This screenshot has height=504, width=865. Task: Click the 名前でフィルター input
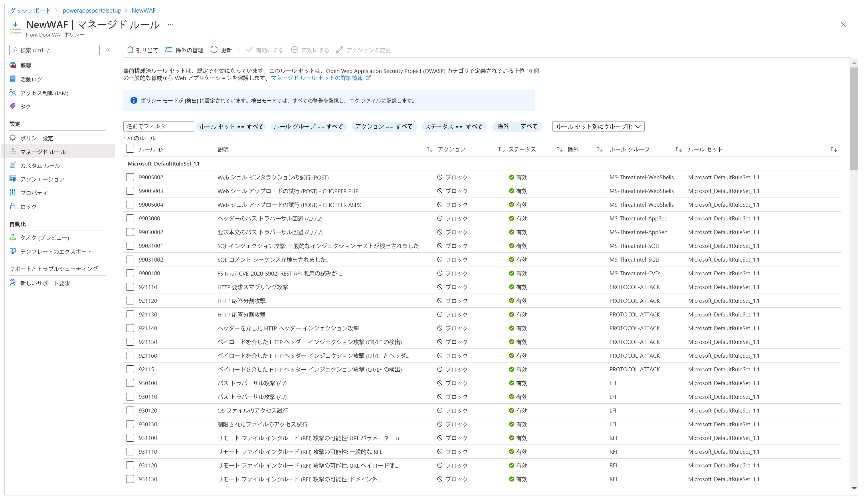coord(159,126)
